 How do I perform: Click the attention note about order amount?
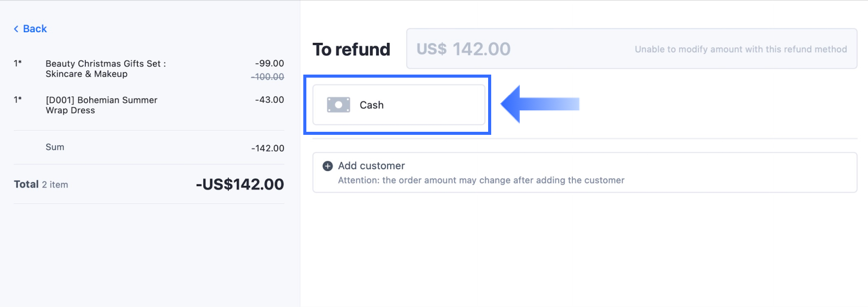click(x=481, y=180)
